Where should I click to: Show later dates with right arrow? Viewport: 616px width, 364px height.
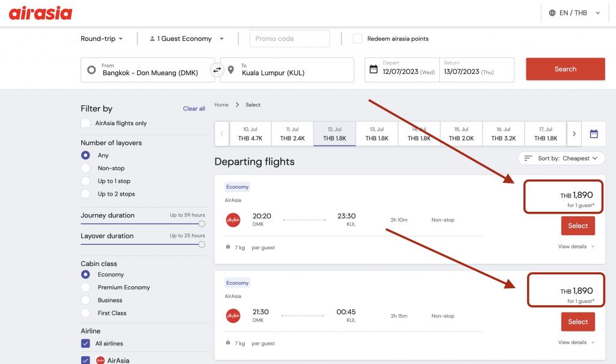[x=574, y=134]
